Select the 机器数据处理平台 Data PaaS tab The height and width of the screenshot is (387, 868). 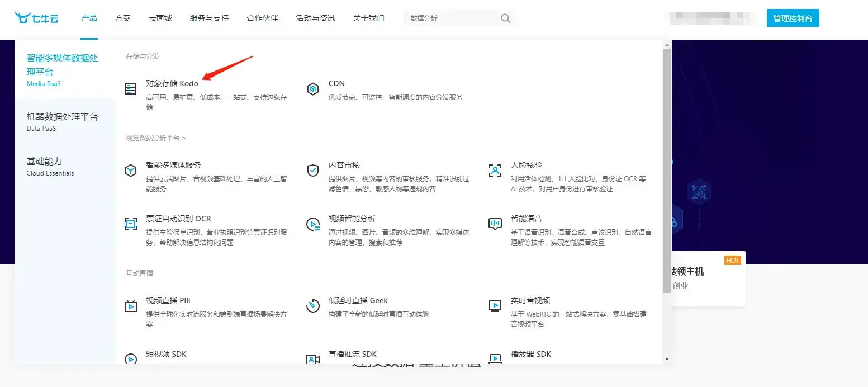tap(62, 122)
